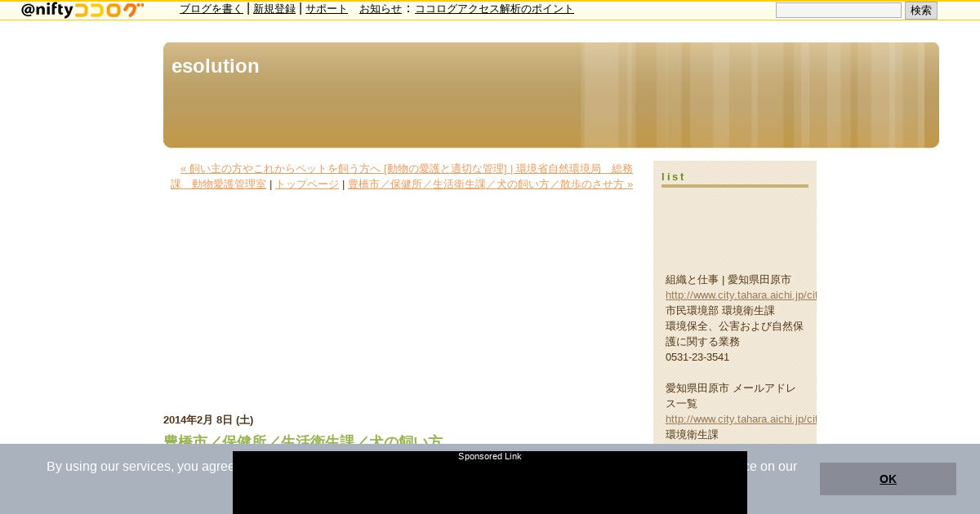Go to next post 散歩のさせ方
Image resolution: width=980 pixels, height=514 pixels.
tap(490, 184)
